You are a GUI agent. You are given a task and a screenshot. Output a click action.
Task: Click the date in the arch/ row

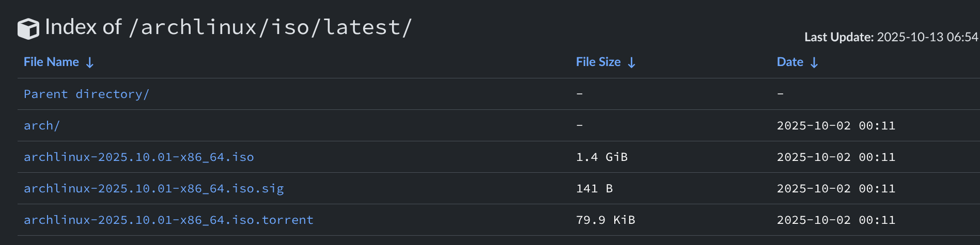pyautogui.click(x=836, y=125)
